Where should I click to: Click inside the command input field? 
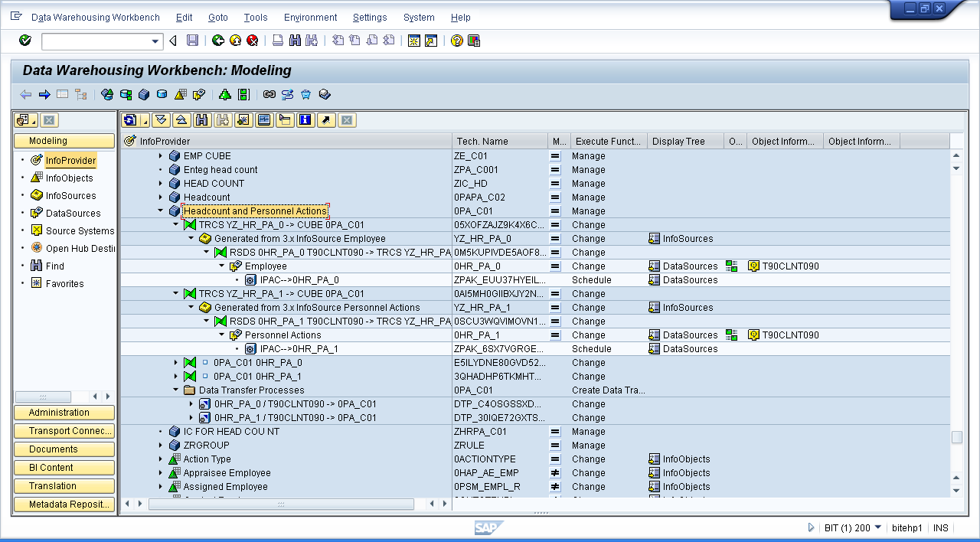(x=96, y=41)
